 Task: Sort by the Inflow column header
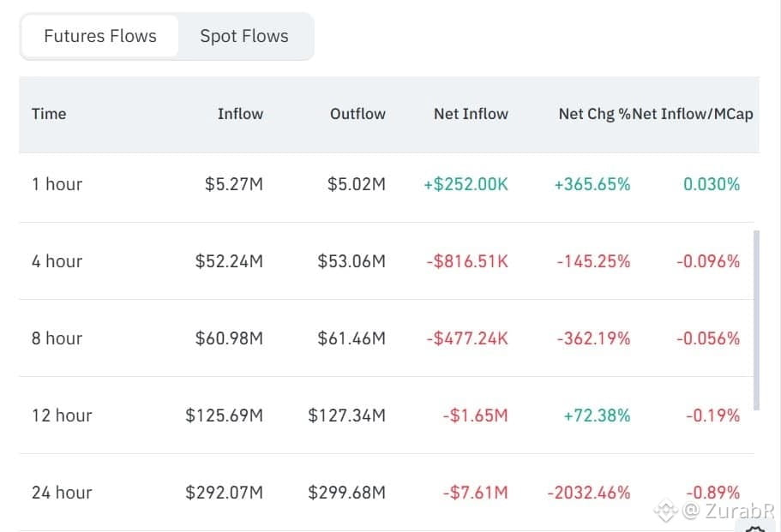pyautogui.click(x=240, y=114)
